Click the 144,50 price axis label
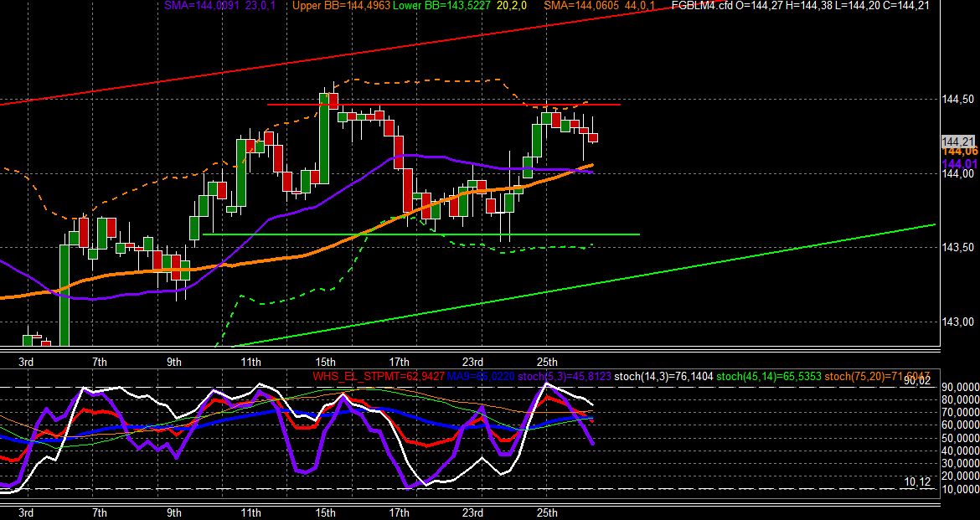Viewport: 980px width, 520px height. 957,100
